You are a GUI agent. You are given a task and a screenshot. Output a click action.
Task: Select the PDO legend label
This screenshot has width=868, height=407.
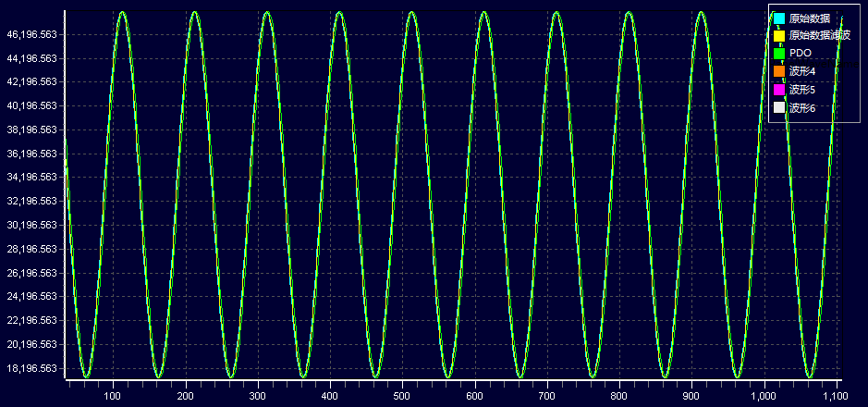801,54
